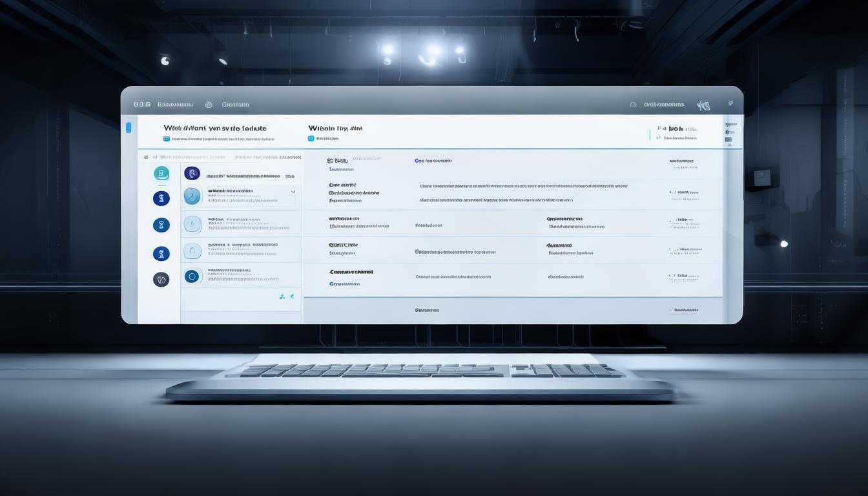Image resolution: width=868 pixels, height=496 pixels.
Task: Click the teal icon atop the left sidebar
Action: (161, 173)
